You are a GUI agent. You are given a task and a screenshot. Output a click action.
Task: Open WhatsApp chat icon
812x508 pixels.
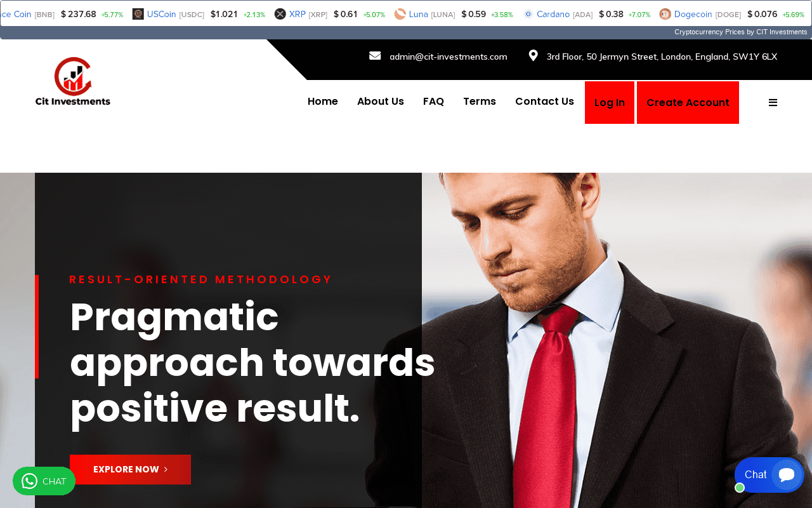[30, 481]
